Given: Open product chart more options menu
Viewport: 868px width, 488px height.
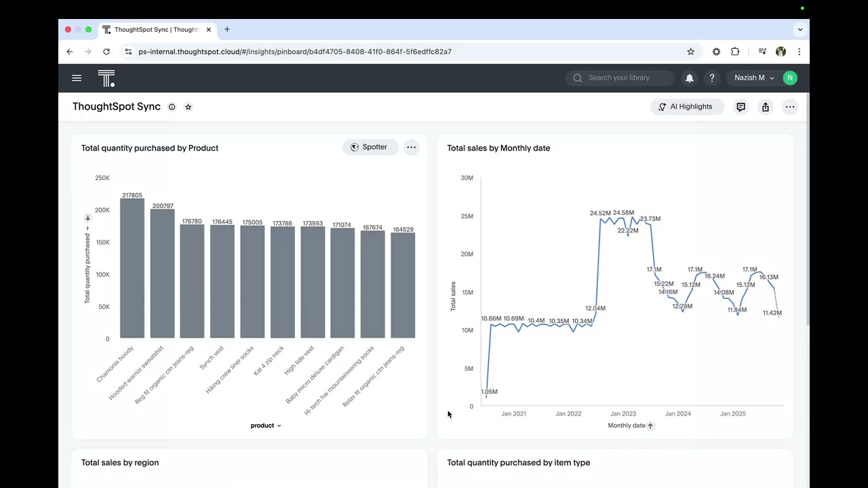Looking at the screenshot, I should (411, 147).
